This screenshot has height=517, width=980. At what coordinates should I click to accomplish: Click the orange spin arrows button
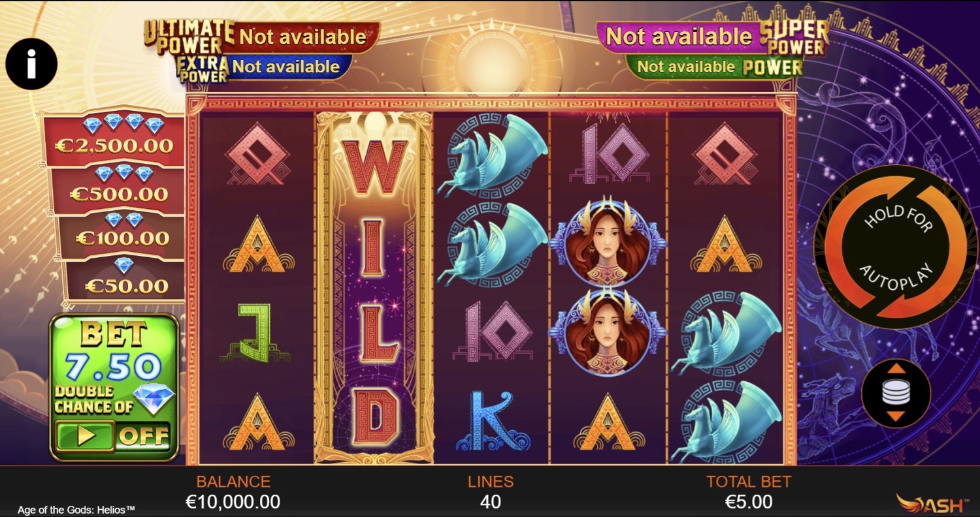pos(894,246)
